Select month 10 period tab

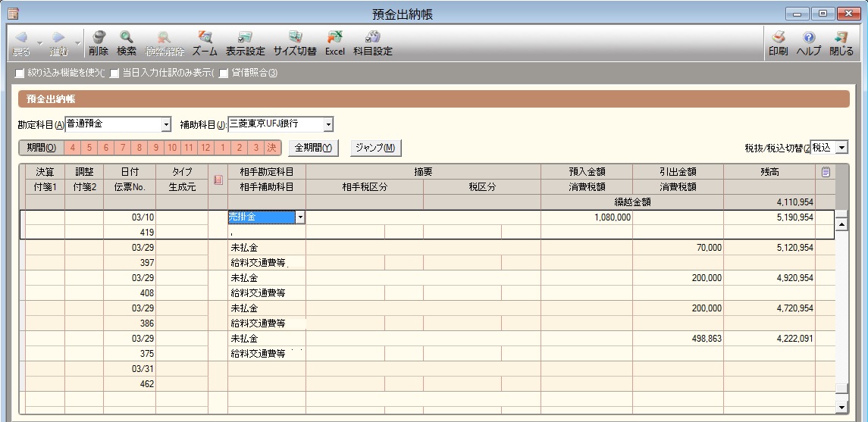click(x=172, y=148)
